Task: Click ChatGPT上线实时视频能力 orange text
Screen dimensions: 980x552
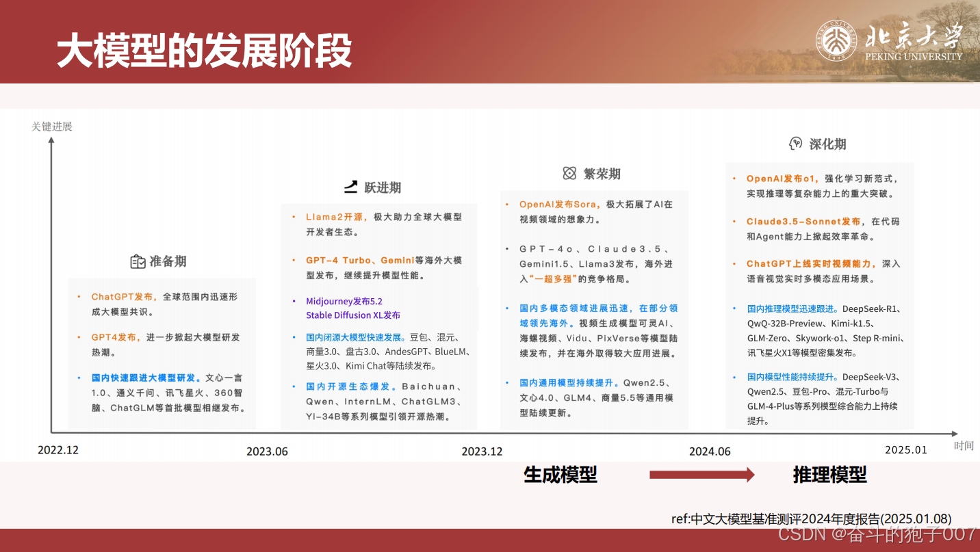Action: (812, 264)
